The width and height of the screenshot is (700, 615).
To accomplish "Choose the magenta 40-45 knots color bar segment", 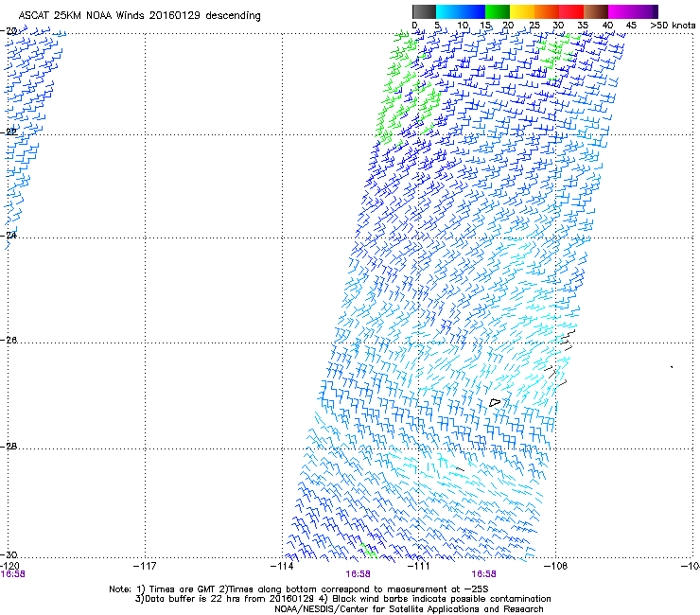I will pyautogui.click(x=621, y=11).
